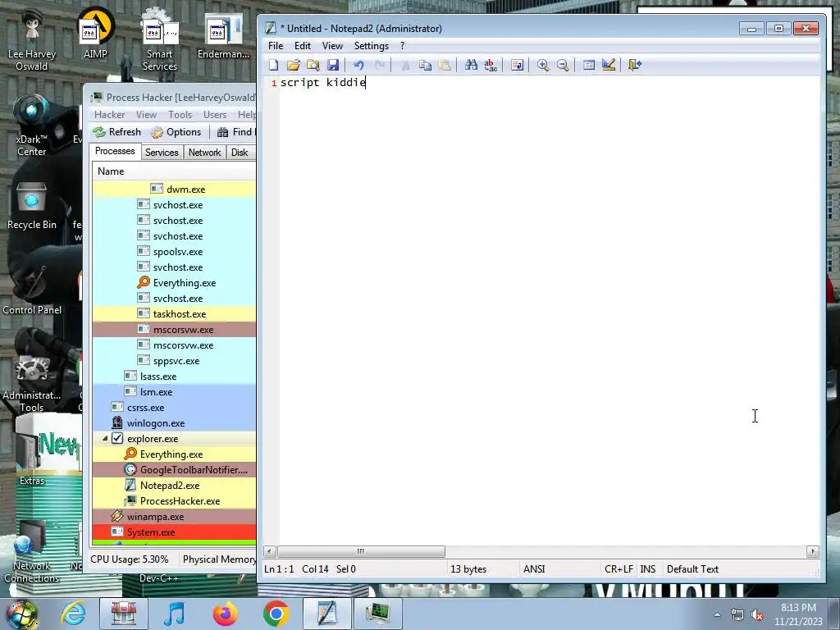Open the Settings menu in Notepad2

pyautogui.click(x=372, y=46)
